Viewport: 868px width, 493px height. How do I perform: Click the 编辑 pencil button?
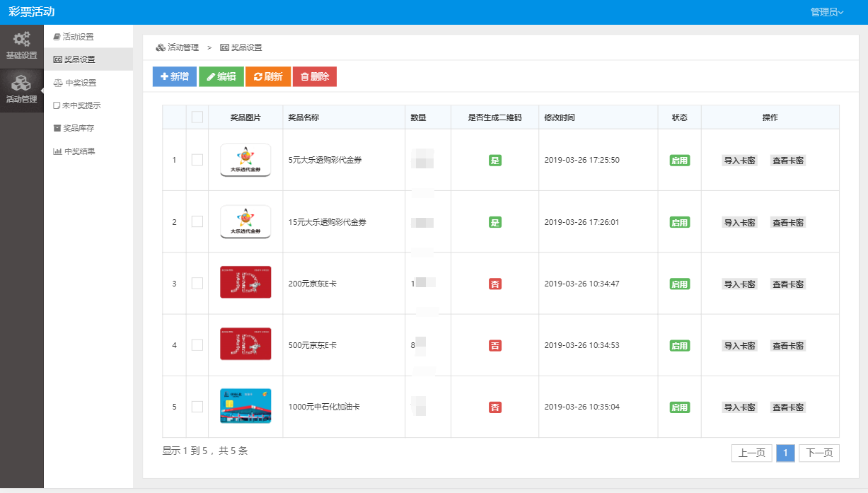pyautogui.click(x=221, y=76)
